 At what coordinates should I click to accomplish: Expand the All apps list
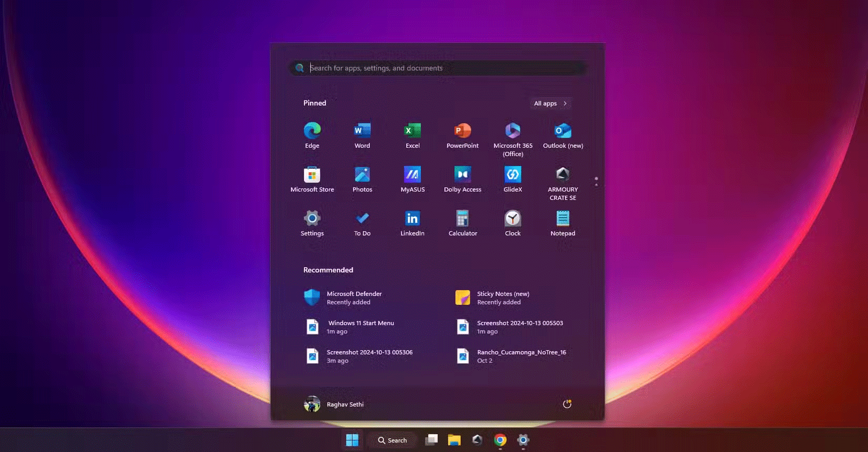point(550,104)
